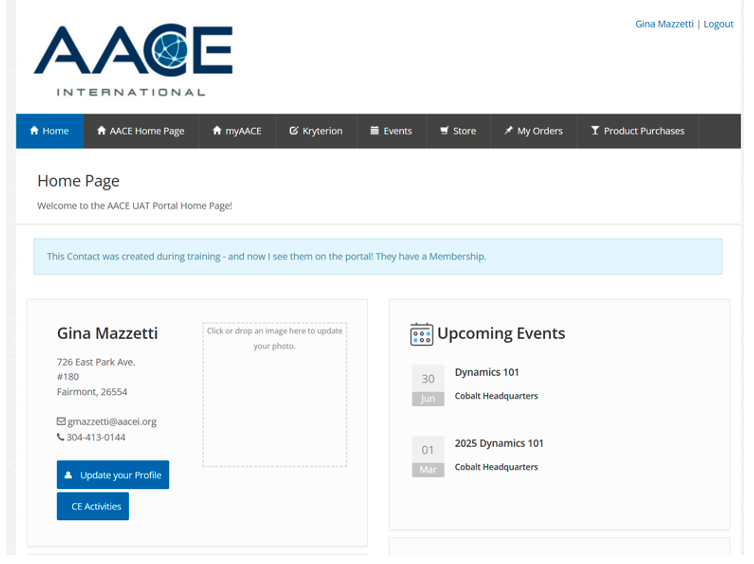This screenshot has width=754, height=564.
Task: Click the phone icon next to 304-413-0144
Action: pyautogui.click(x=61, y=437)
